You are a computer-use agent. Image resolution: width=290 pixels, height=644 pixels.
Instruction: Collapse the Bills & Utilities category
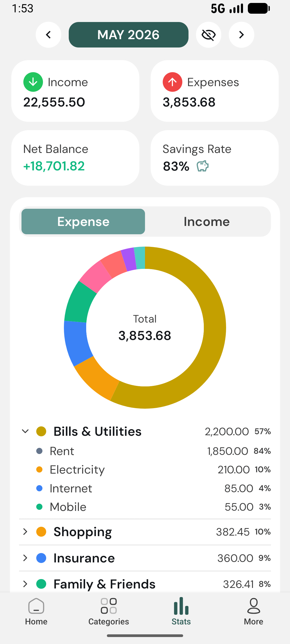point(25,431)
